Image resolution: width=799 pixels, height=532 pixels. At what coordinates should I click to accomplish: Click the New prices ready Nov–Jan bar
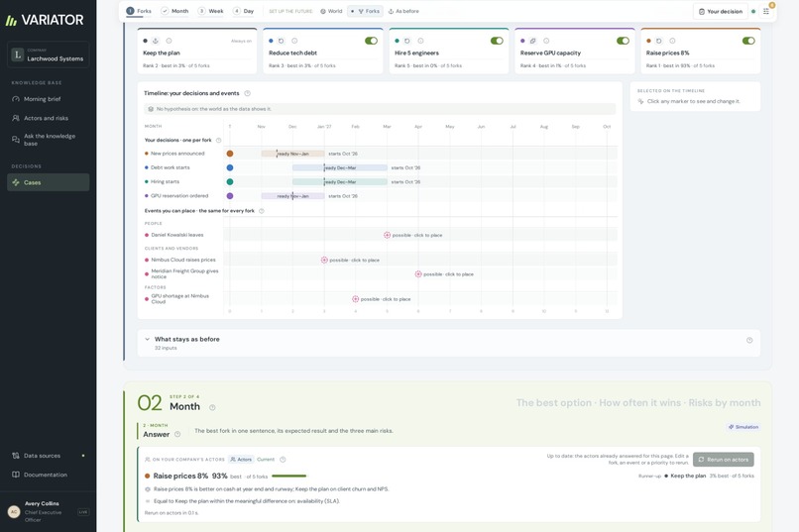pyautogui.click(x=293, y=154)
